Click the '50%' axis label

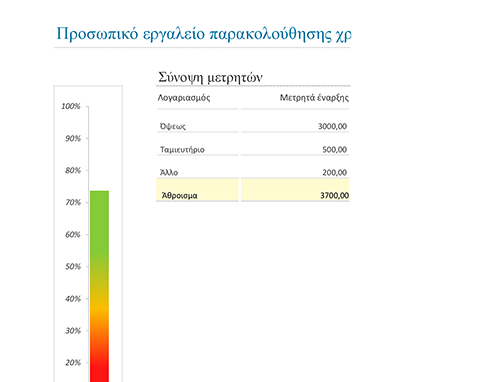73,267
